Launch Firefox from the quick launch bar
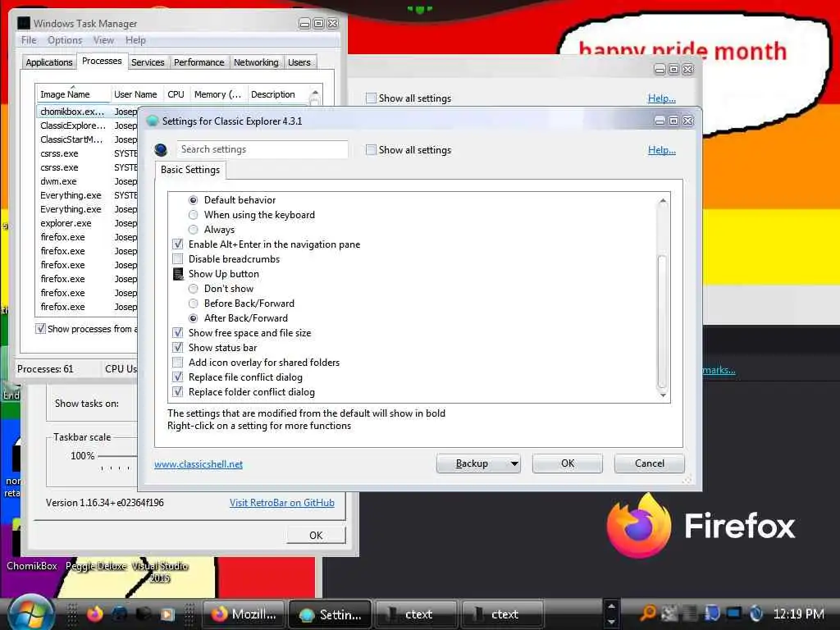Screen dimensions: 840x630 click(95, 614)
